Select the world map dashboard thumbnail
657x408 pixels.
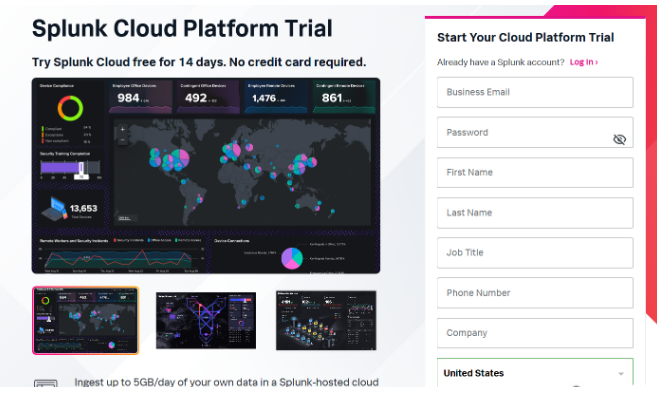click(85, 320)
